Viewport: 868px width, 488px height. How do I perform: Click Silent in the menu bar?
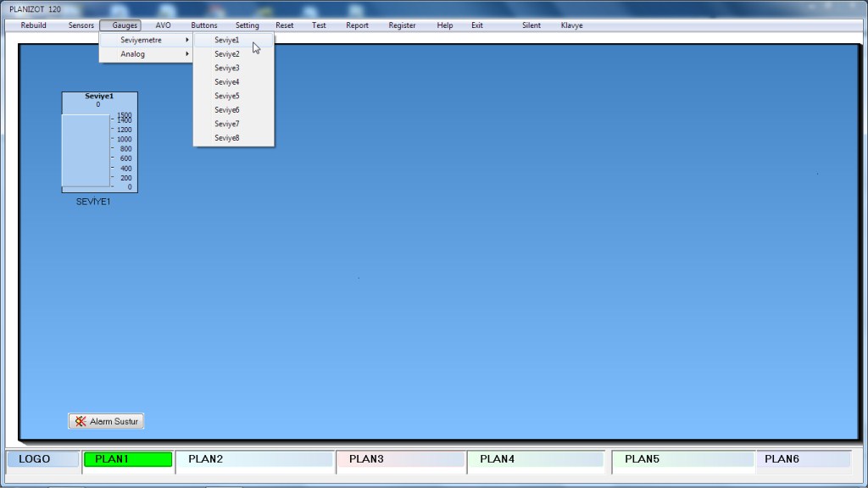[531, 25]
